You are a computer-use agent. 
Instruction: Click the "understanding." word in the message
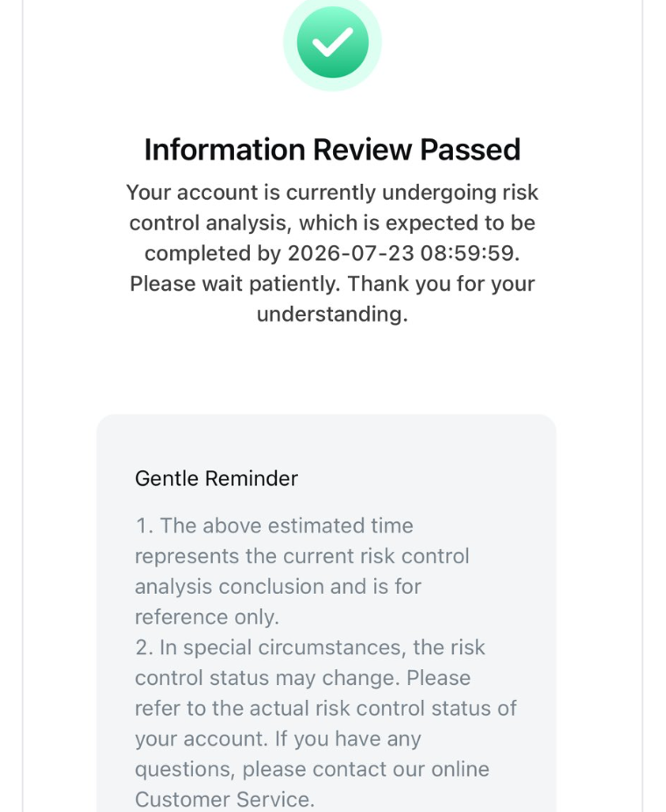click(x=332, y=314)
